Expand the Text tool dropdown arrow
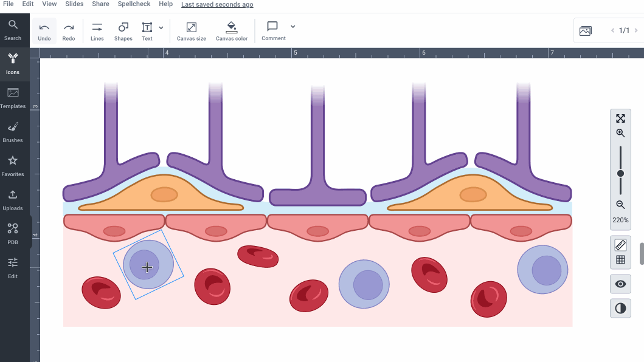This screenshot has height=362, width=644. [161, 28]
